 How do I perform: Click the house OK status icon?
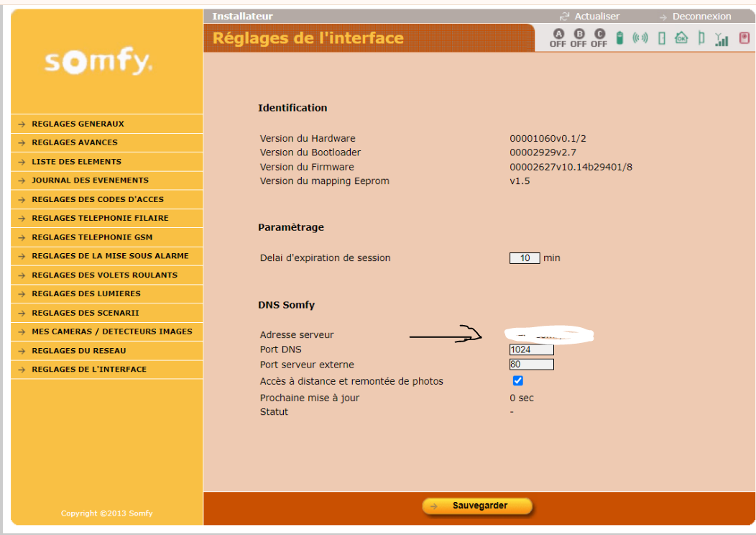681,38
